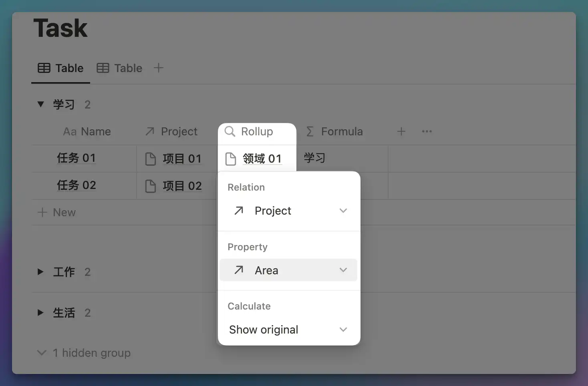
Task: Click the plus icon to add view
Action: pos(159,68)
